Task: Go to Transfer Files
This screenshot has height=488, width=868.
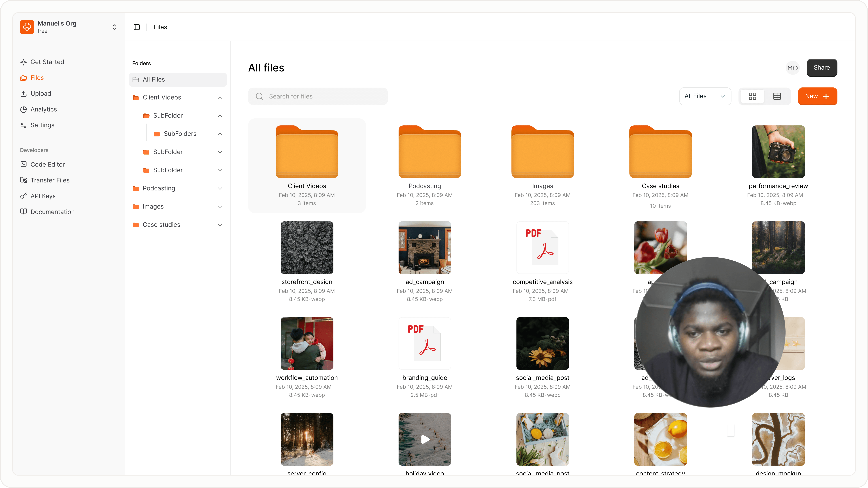Action: [x=50, y=180]
